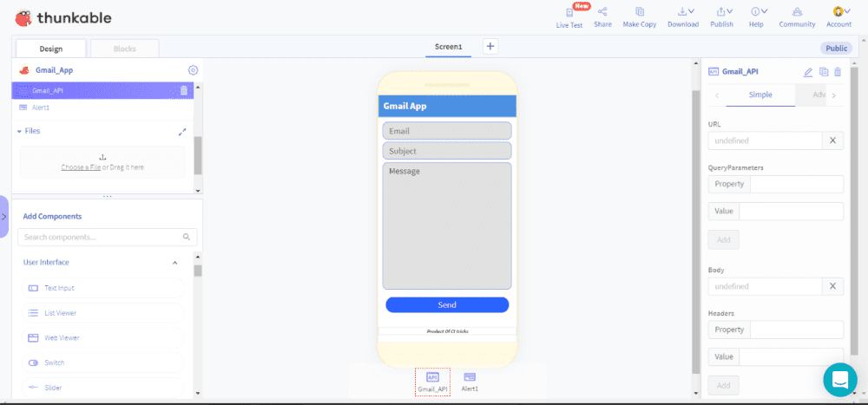Image resolution: width=868 pixels, height=405 pixels.
Task: Open Live Test
Action: coord(569,17)
